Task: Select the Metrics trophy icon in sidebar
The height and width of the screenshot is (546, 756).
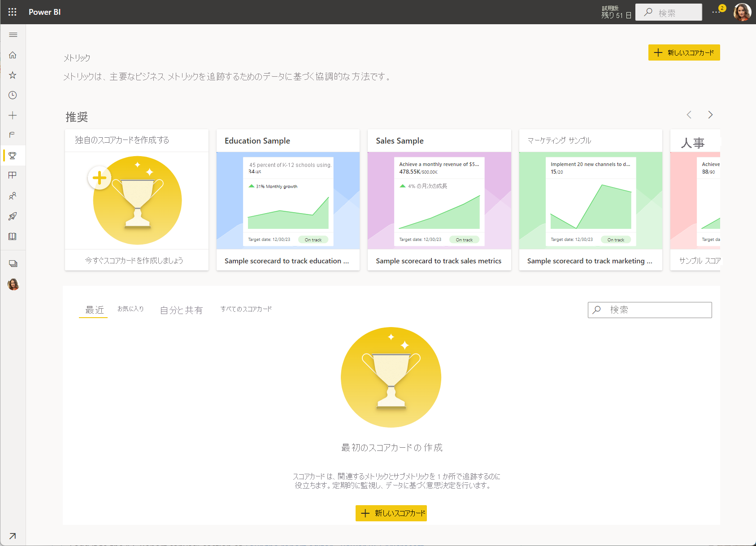Action: pyautogui.click(x=13, y=156)
